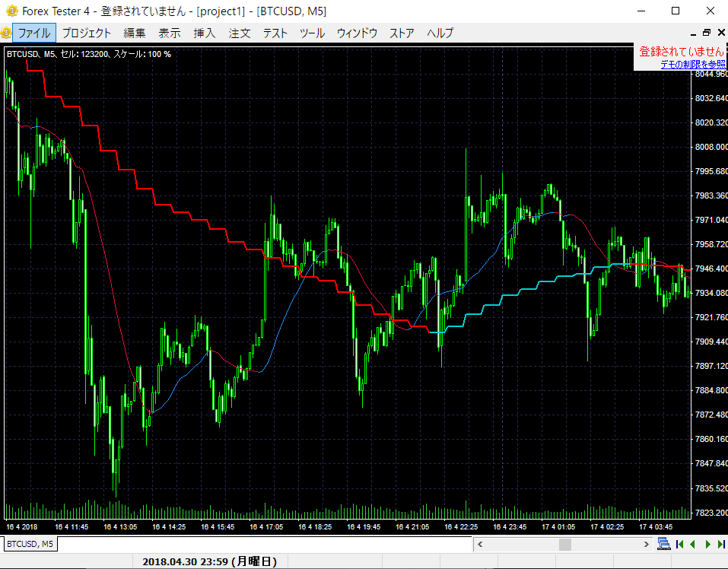Screen dimensions: 728x569
Task: Select the BTCUSD, M5 chart tab
Action: pos(30,544)
